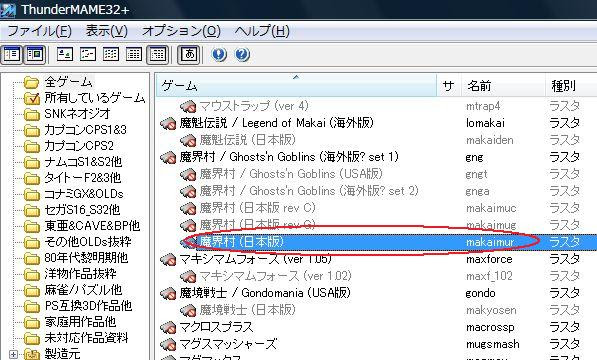Click name cell maxforce

[489, 259]
